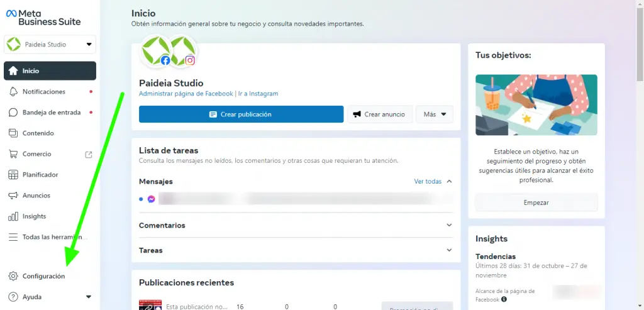Select Notificaciones menu item

[x=50, y=92]
